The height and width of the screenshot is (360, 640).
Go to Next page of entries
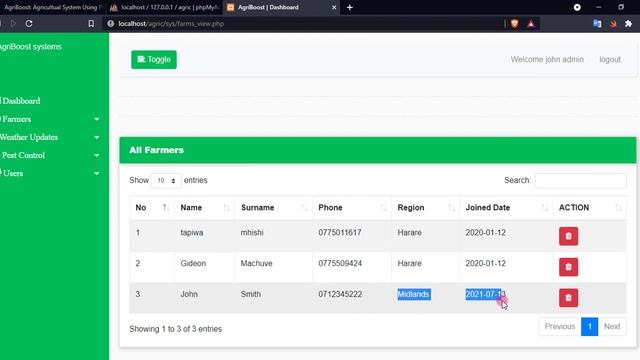point(612,327)
